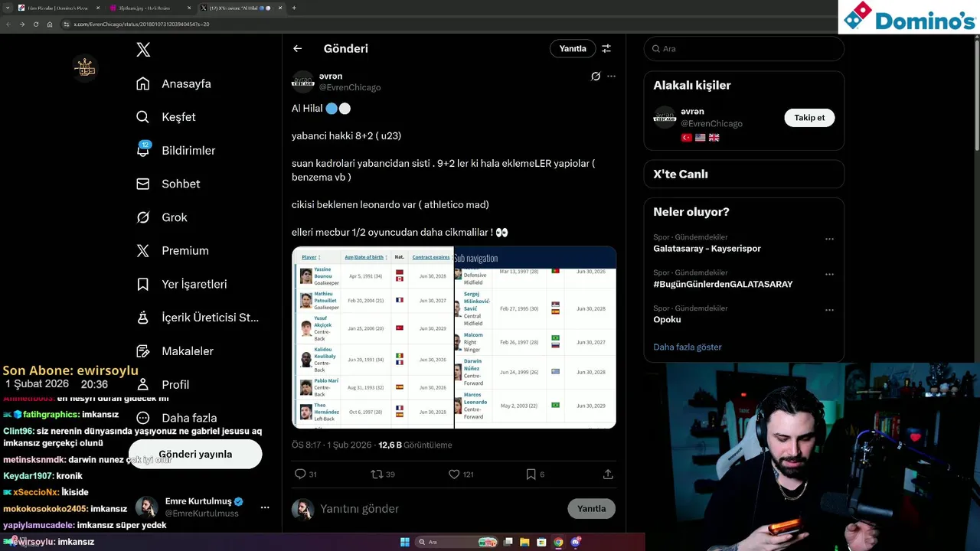980x551 pixels.
Task: Open Makaleler in sidebar
Action: click(175, 350)
